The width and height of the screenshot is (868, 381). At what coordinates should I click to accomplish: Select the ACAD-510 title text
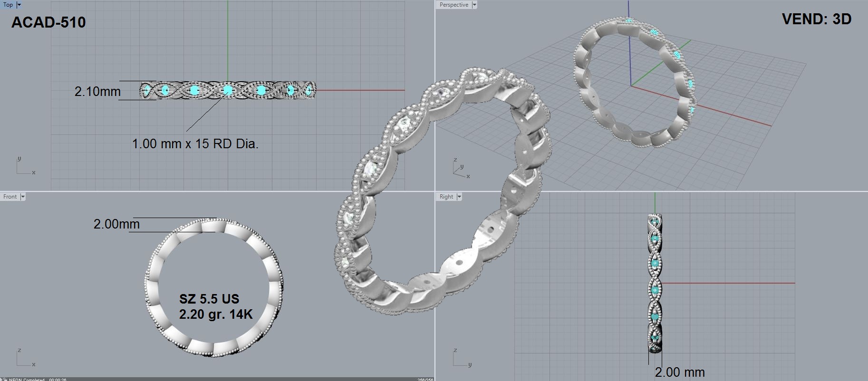tap(48, 22)
